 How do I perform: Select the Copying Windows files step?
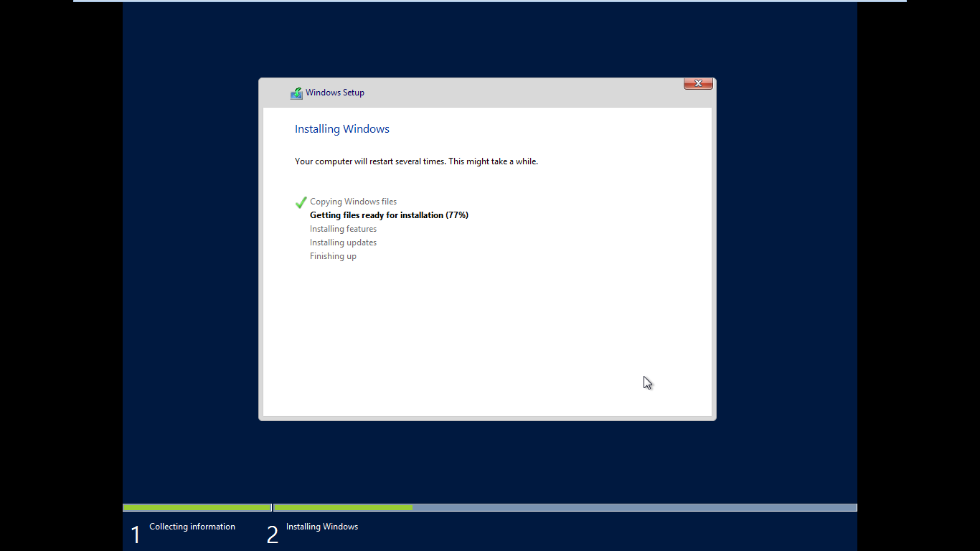click(x=353, y=202)
